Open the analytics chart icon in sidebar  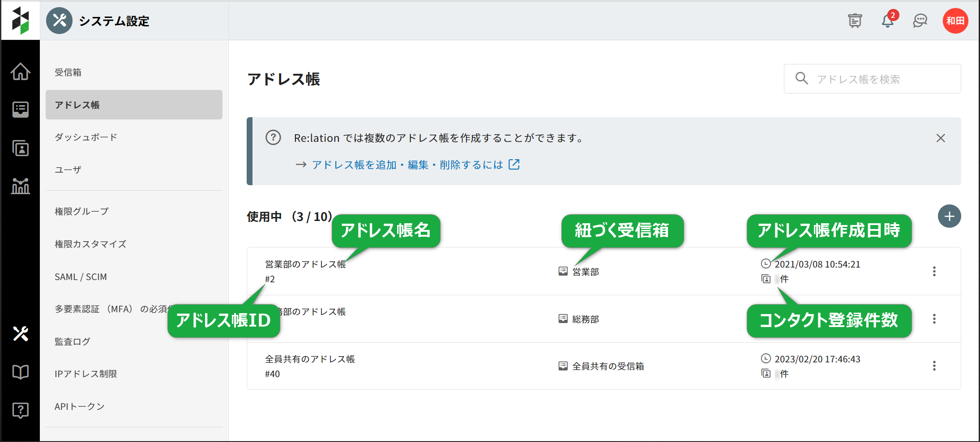click(21, 186)
